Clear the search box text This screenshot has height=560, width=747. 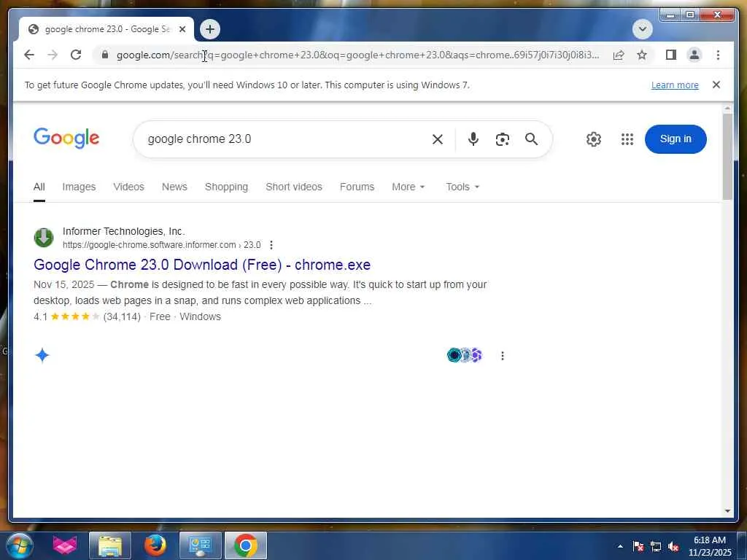click(x=438, y=139)
